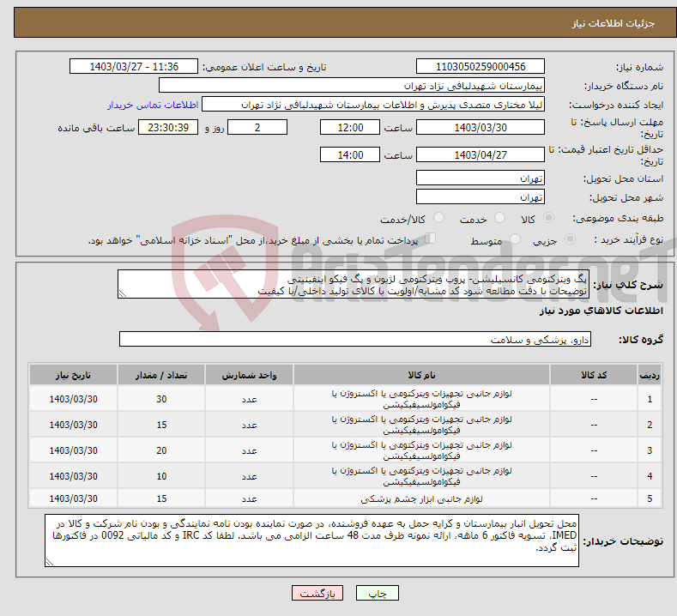
Task: Click the resize handle of buyer notes area
Action: (50, 562)
